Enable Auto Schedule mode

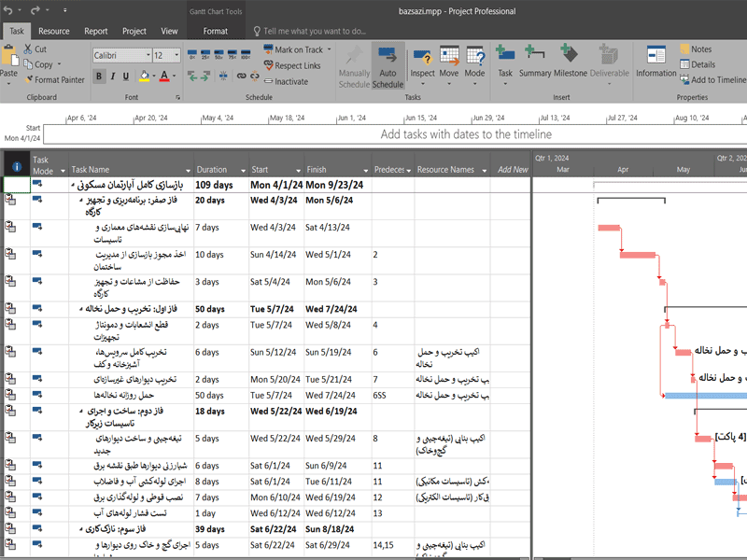388,65
